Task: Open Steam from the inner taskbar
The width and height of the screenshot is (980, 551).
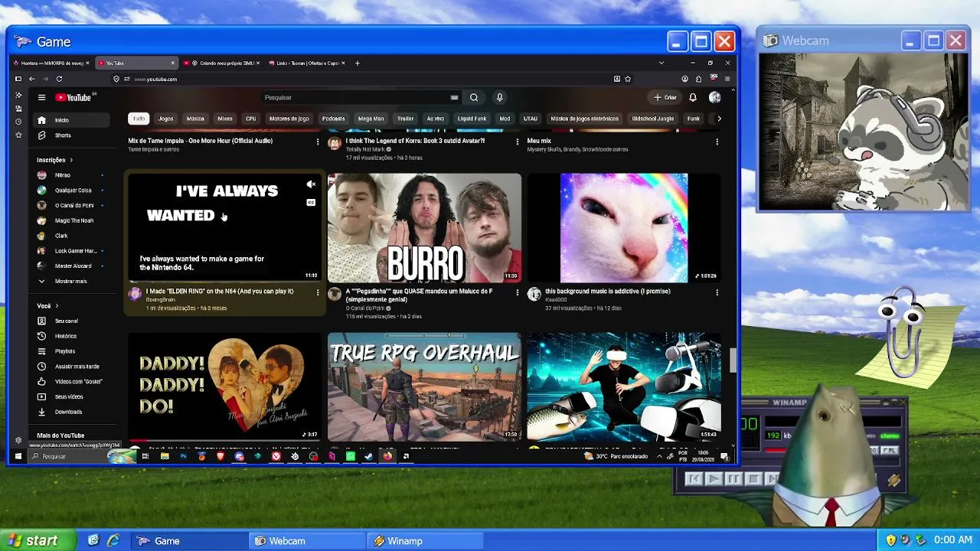Action: 369,456
